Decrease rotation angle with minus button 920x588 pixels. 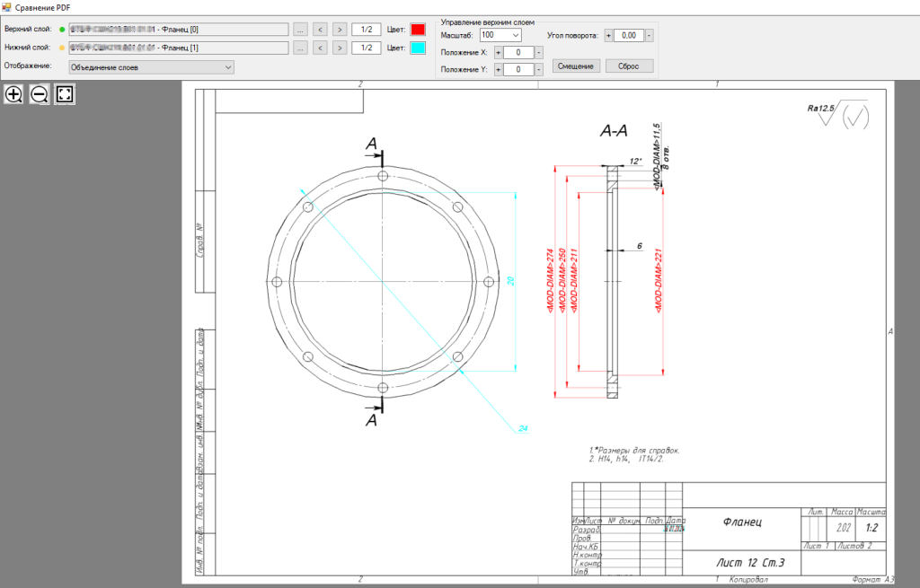[x=650, y=35]
